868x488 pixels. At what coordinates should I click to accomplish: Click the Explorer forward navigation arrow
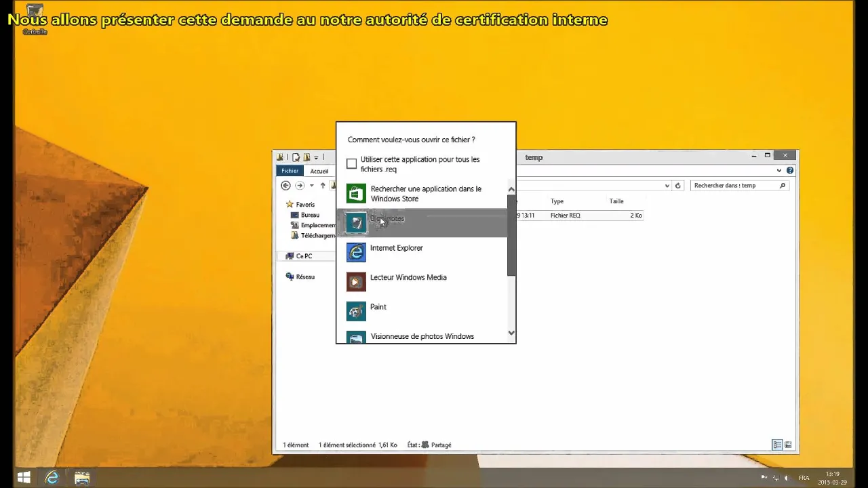tap(300, 186)
